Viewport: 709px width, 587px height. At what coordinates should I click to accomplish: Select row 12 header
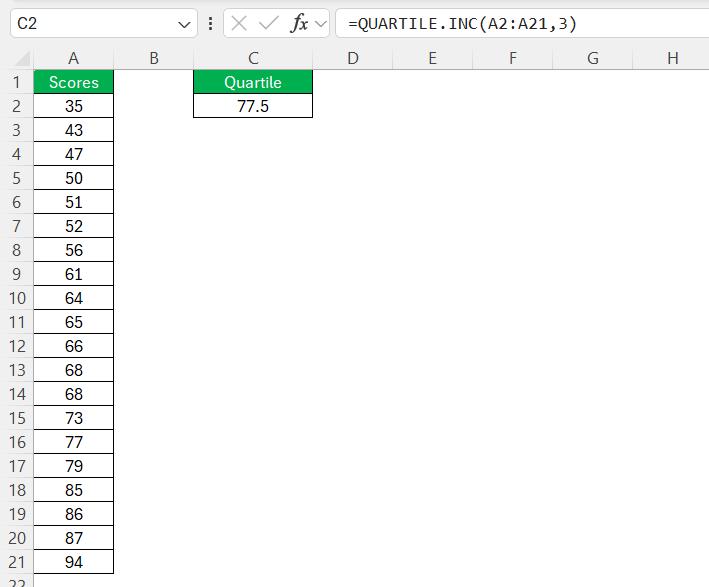pos(17,346)
